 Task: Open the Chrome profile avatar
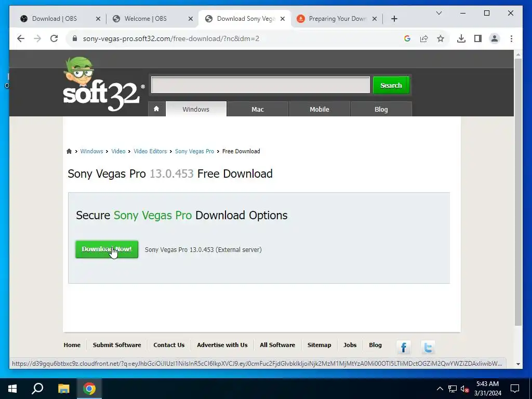point(495,38)
